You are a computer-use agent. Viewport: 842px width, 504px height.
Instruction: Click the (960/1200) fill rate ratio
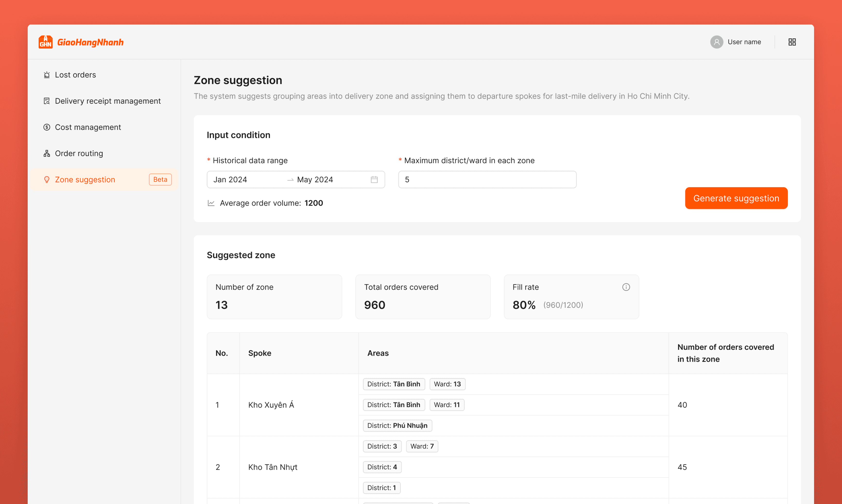pos(563,305)
